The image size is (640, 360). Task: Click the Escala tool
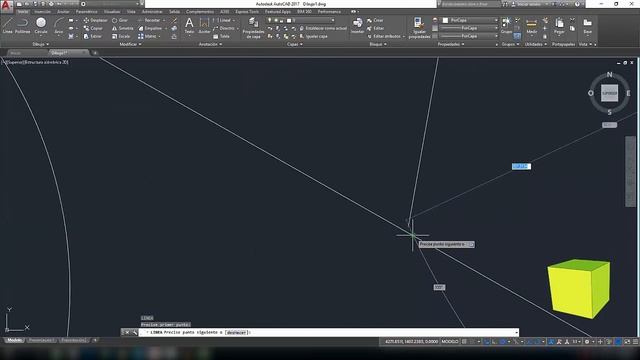(121, 36)
